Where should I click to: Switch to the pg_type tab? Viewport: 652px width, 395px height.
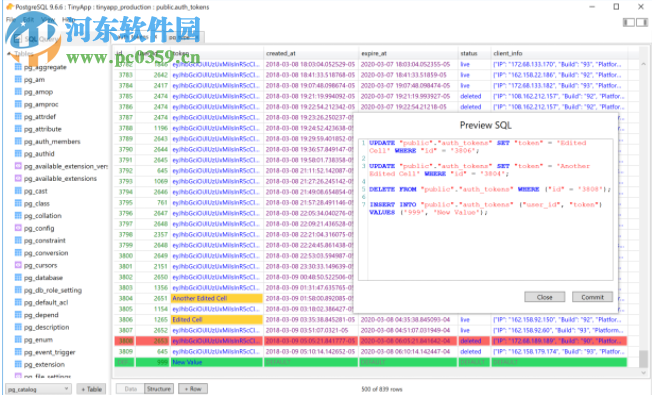pyautogui.click(x=183, y=37)
